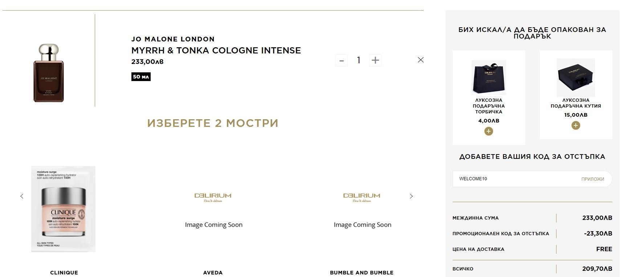Apply discount code with ПРИЛОЖИ button
The width and height of the screenshot is (644, 277).
pos(592,179)
